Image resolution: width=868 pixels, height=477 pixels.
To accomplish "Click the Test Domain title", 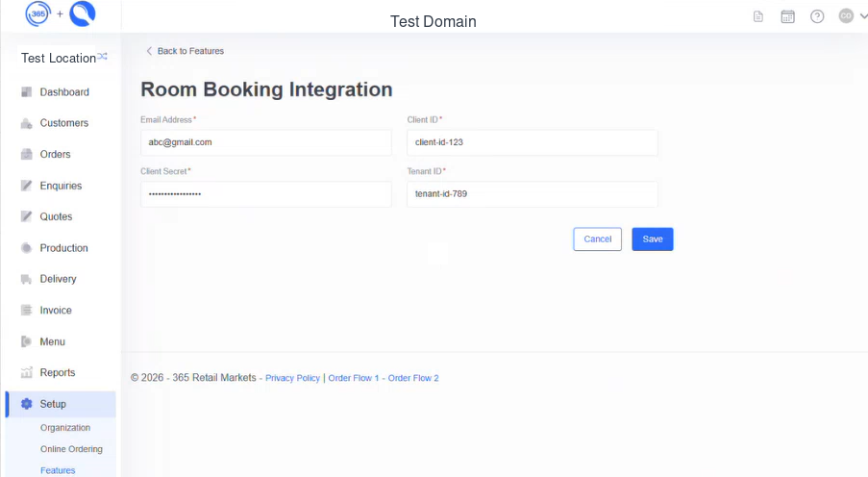I will [434, 21].
